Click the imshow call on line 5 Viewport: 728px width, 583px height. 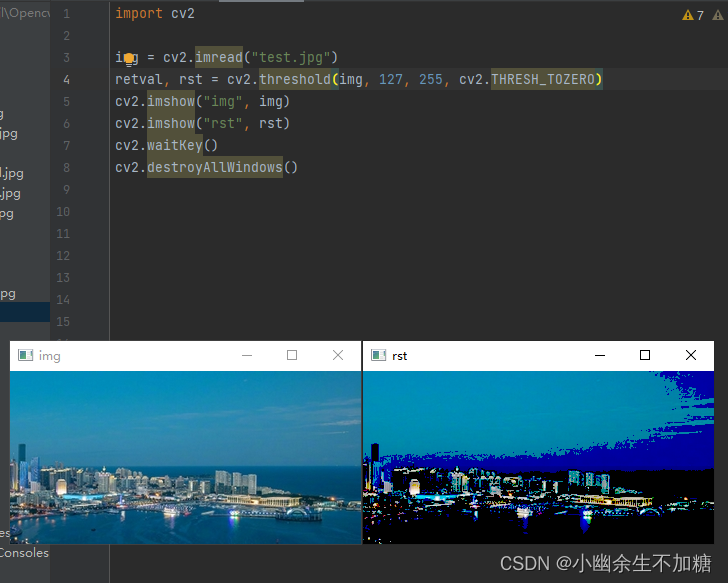click(171, 101)
